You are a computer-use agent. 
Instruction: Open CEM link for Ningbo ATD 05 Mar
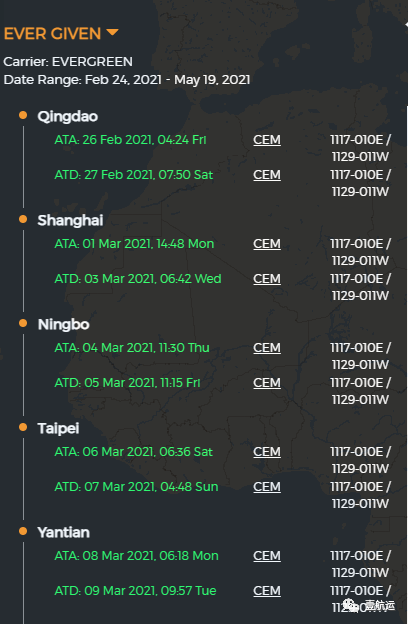coord(267,383)
